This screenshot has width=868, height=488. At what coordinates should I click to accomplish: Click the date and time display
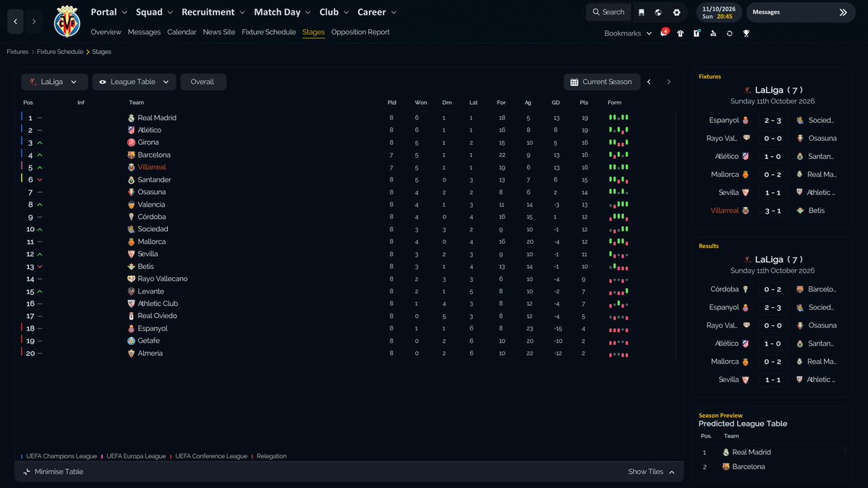coord(718,12)
